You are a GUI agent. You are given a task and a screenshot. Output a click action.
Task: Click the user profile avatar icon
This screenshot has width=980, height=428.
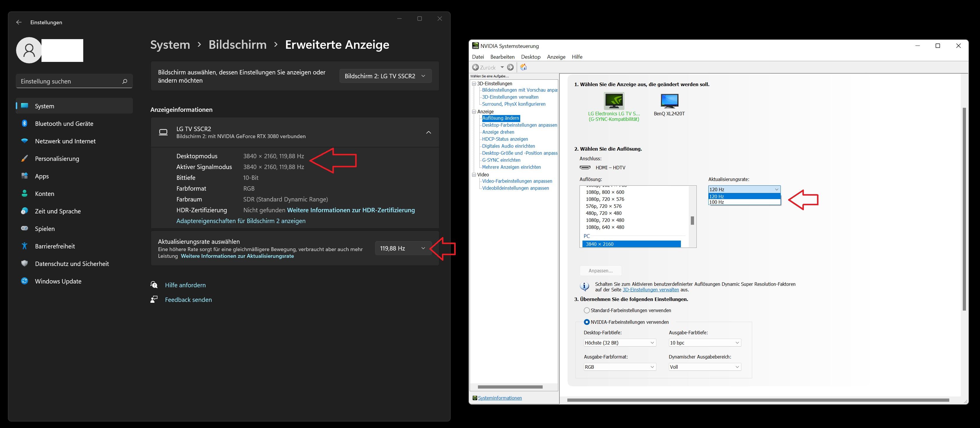[x=29, y=50]
